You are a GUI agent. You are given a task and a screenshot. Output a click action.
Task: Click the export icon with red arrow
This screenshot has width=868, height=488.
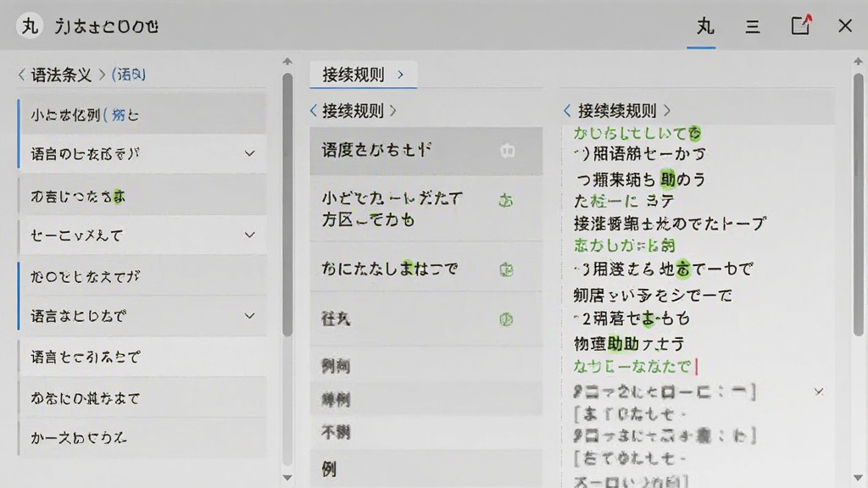click(x=801, y=25)
